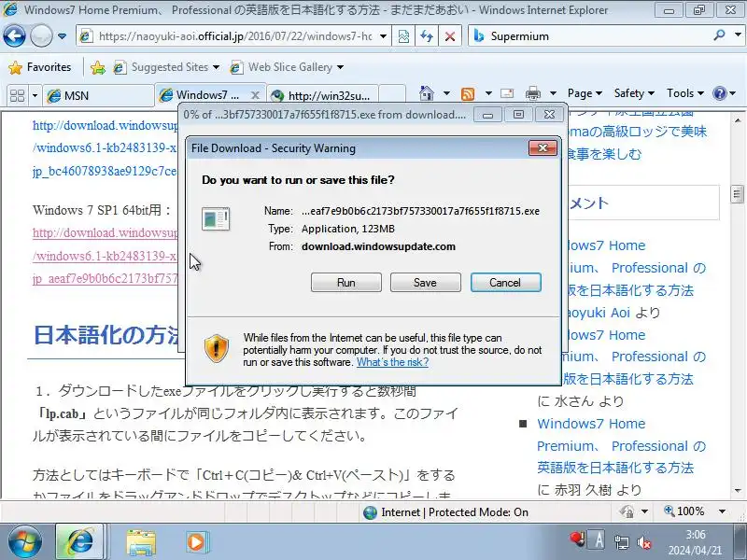Click the Compatibility View icon in address bar
747x560 pixels.
(x=403, y=36)
